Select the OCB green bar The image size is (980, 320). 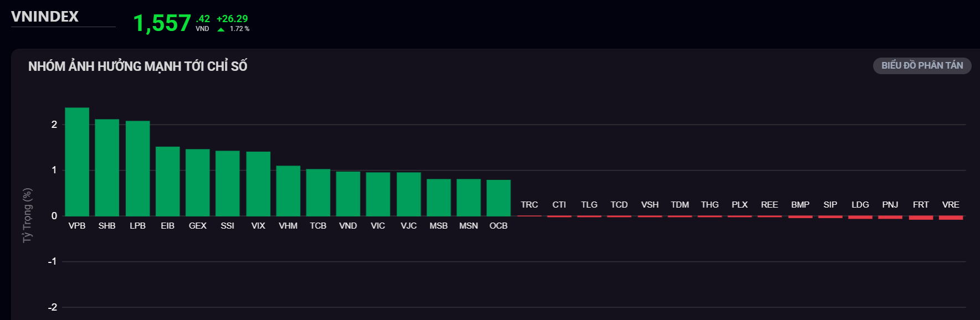coord(499,198)
